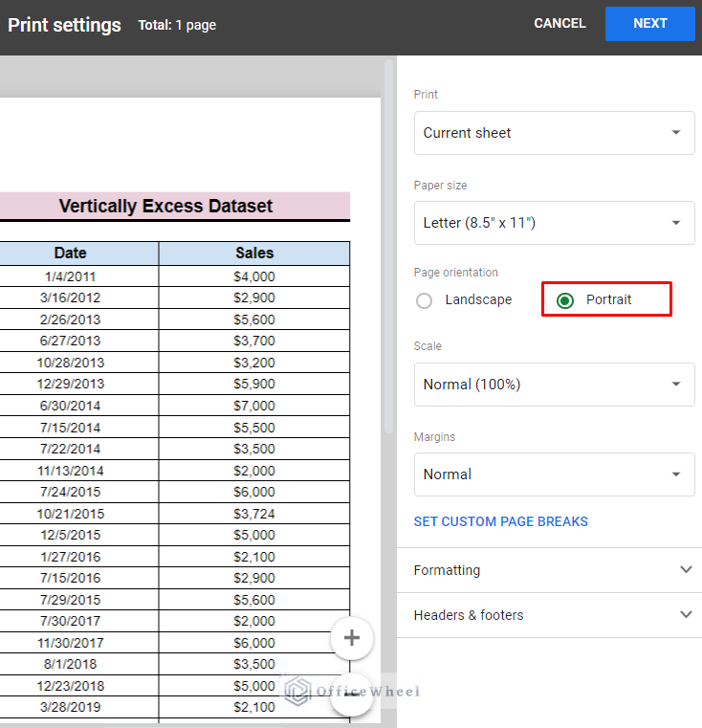Open the Scale Normal (100%) dropdown
The width and height of the screenshot is (702, 728).
(554, 385)
